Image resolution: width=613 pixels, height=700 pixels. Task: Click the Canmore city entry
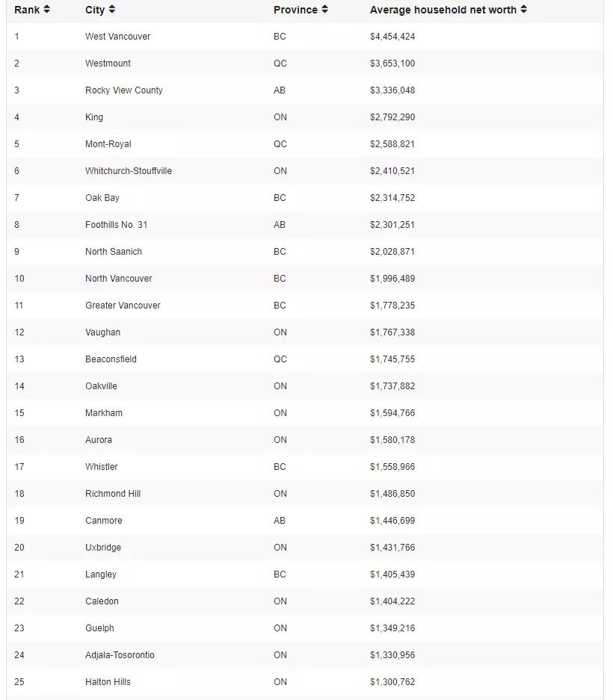103,521
